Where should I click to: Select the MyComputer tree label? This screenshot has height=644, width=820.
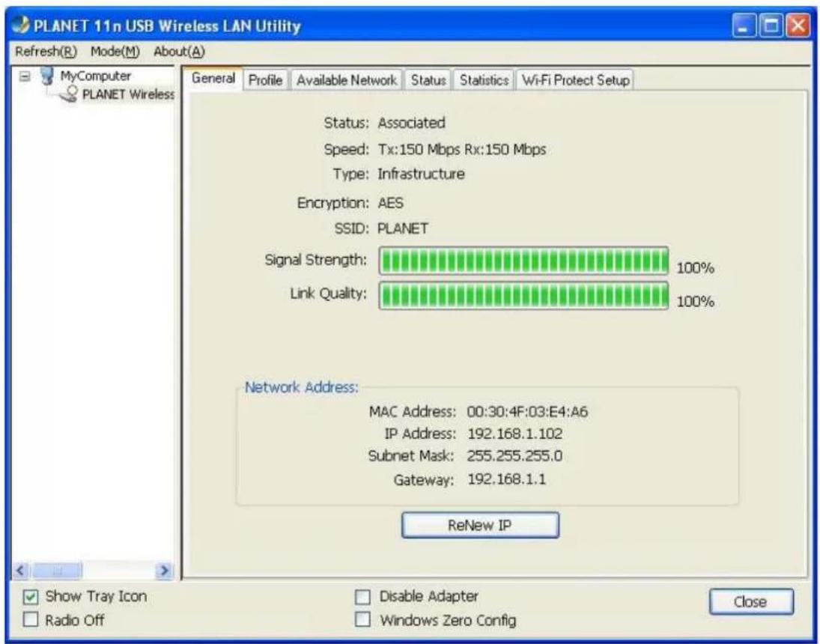(x=96, y=76)
